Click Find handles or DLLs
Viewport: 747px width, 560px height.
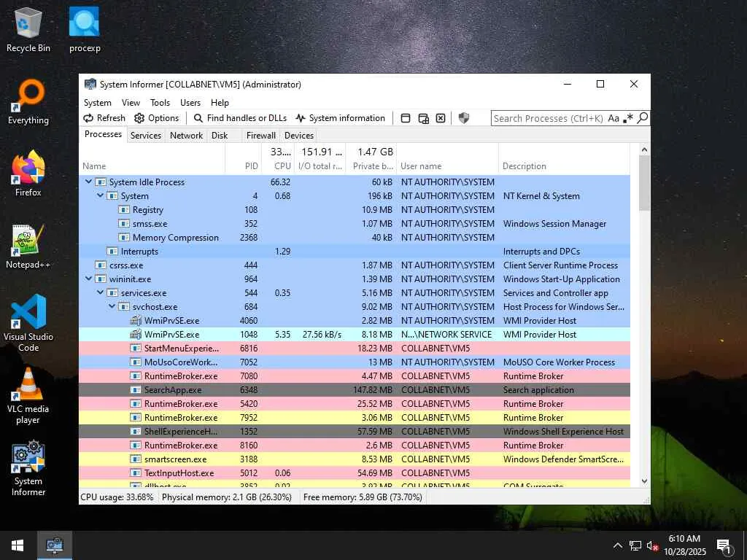(x=240, y=118)
